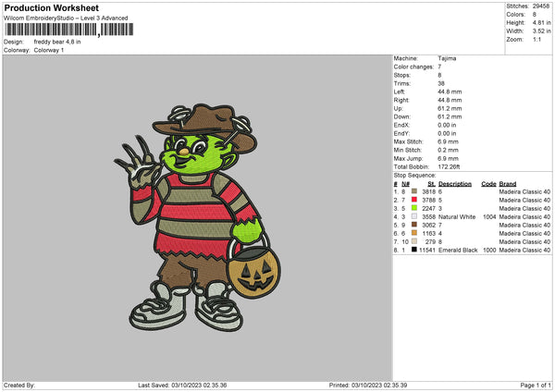Pick the Emerald Black color swatch
Screen dimensions: 555x392
pos(415,251)
